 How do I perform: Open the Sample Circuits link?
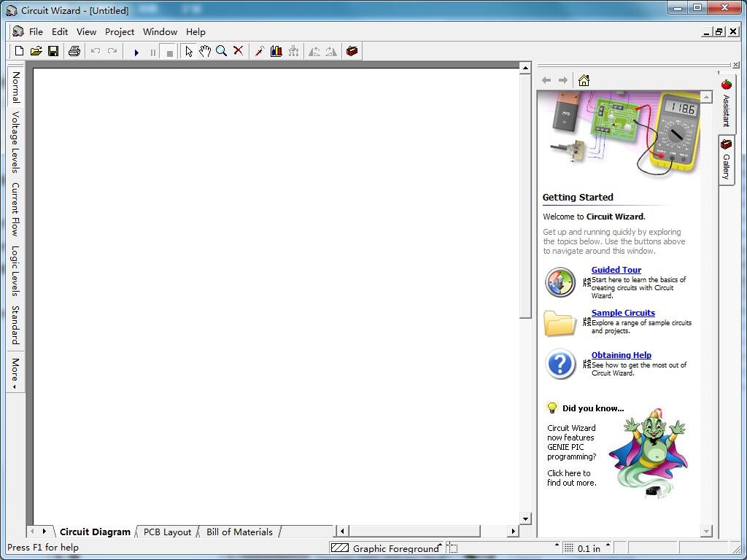coord(623,313)
